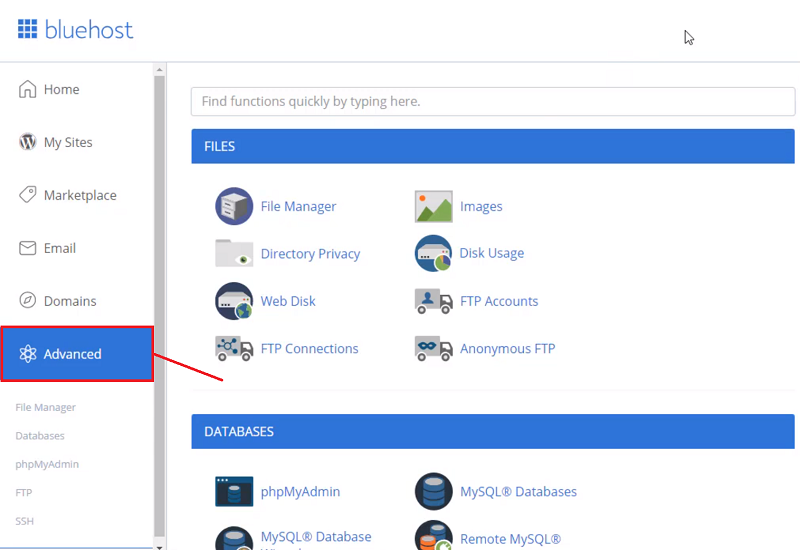Screen dimensions: 800x550
Task: Open the FTP Accounts truck icon
Action: (433, 301)
